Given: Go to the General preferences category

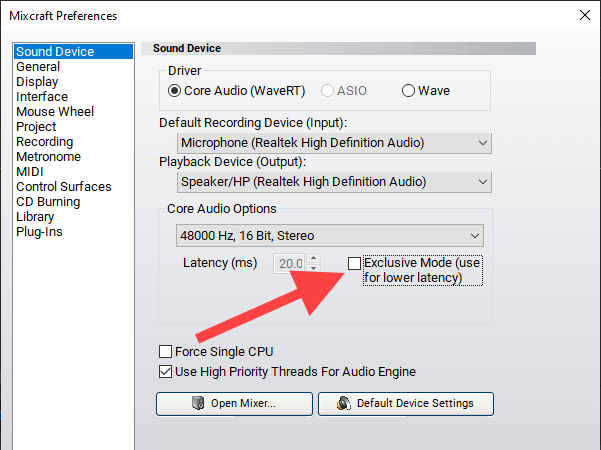Looking at the screenshot, I should pyautogui.click(x=38, y=67).
